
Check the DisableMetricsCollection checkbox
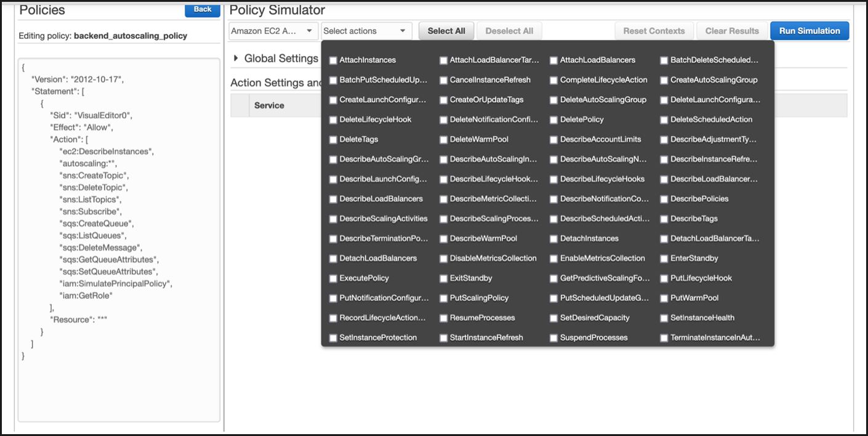point(443,259)
